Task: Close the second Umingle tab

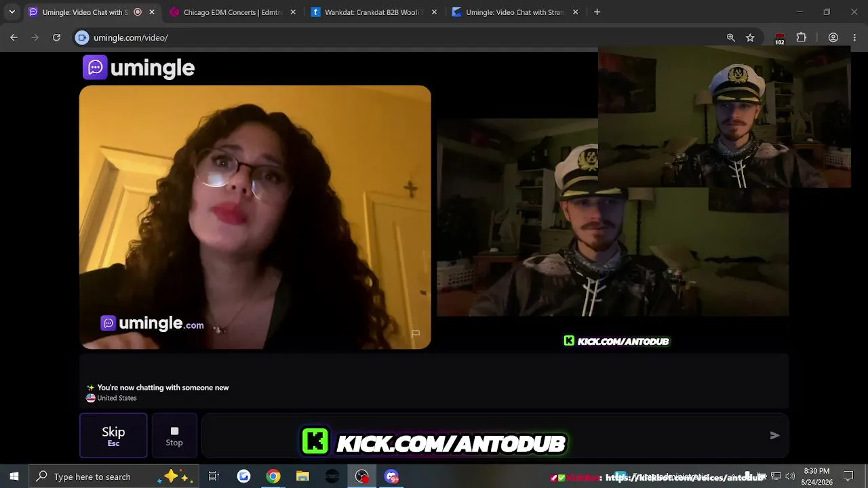Action: tap(575, 12)
